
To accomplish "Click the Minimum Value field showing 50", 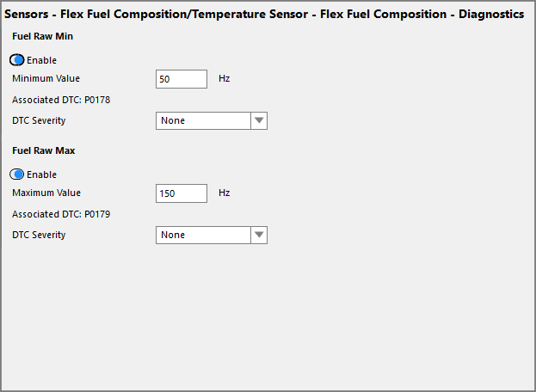I will (x=181, y=79).
